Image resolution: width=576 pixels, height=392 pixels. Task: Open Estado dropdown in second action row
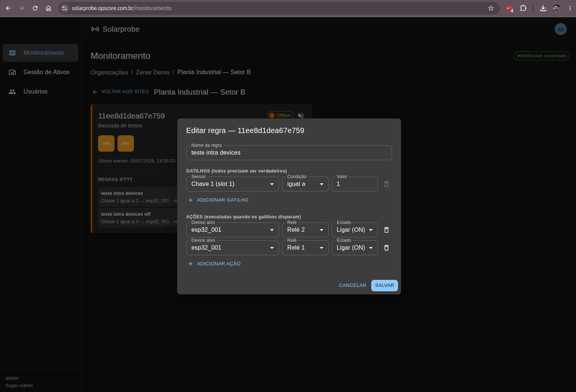point(354,248)
